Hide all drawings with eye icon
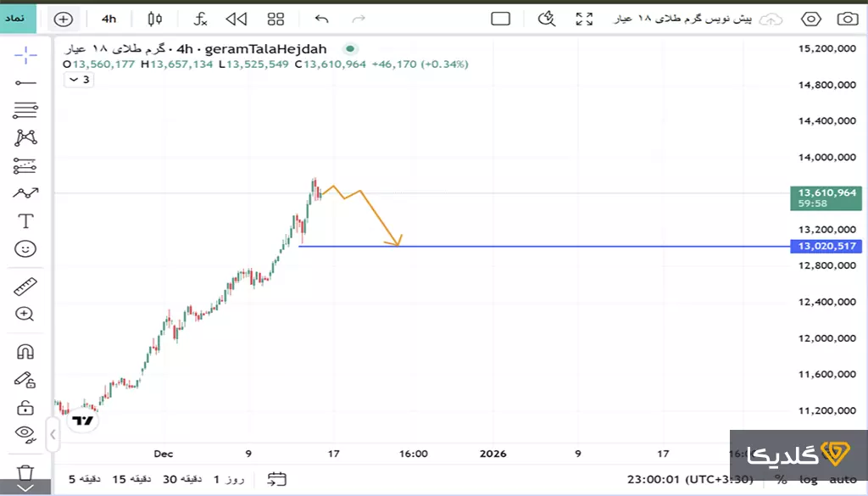 (25, 434)
